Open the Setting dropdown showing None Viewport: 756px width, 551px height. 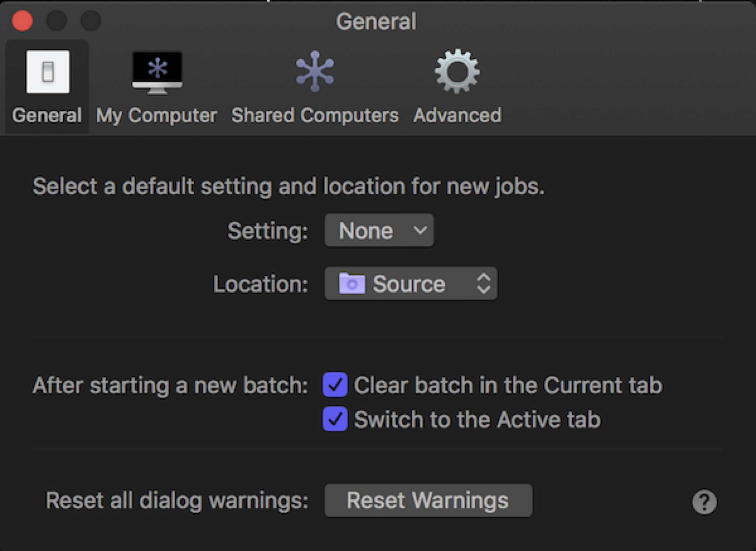click(379, 230)
